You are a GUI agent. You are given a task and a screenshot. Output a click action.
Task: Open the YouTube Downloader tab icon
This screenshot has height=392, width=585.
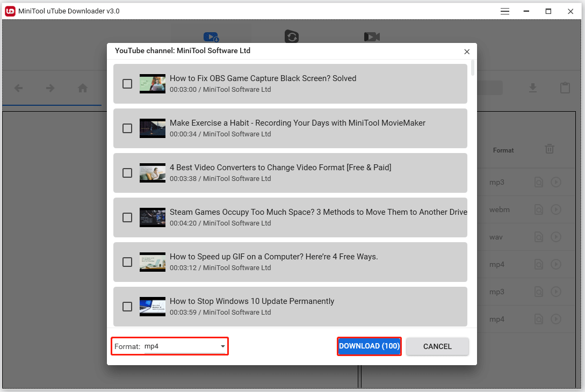click(211, 37)
